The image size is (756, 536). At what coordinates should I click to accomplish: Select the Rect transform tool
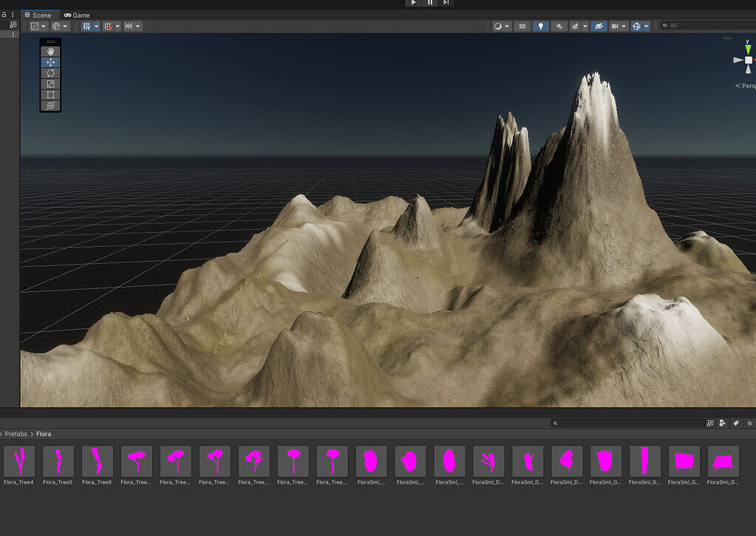coord(50,95)
